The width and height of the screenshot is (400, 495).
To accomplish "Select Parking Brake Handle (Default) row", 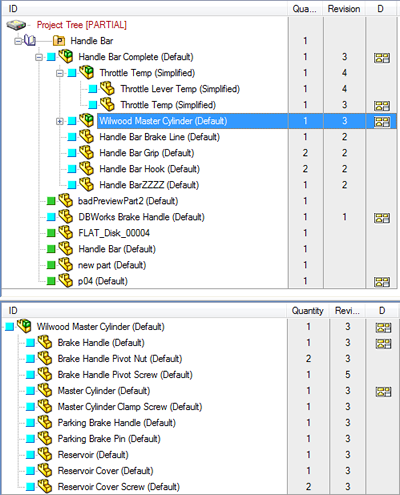I will [116, 422].
